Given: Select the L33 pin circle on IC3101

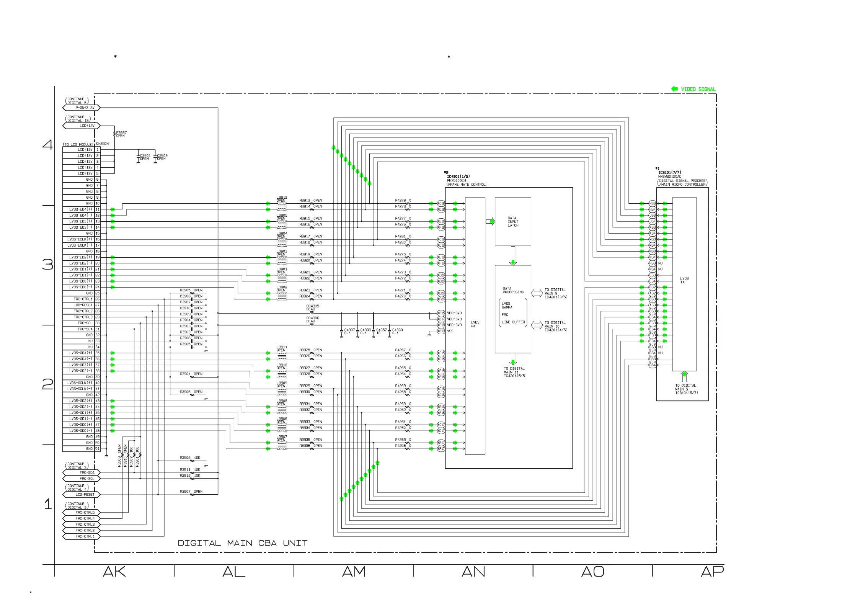Looking at the screenshot, I should point(652,275).
